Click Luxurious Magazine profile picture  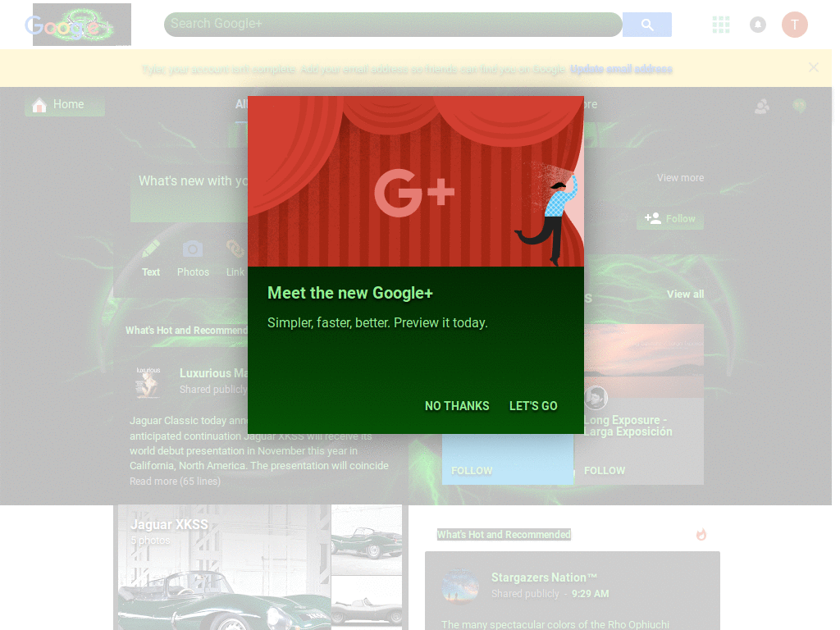pyautogui.click(x=148, y=382)
